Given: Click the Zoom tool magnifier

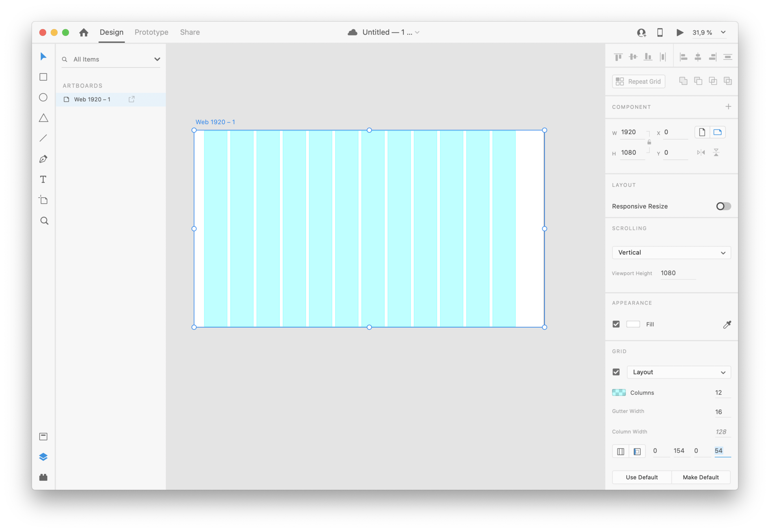Looking at the screenshot, I should 44,221.
